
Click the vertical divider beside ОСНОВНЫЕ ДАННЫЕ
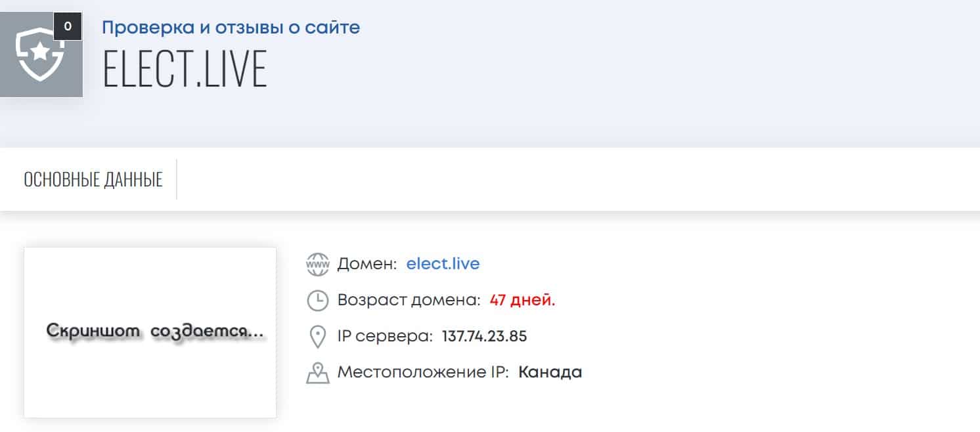(x=177, y=179)
